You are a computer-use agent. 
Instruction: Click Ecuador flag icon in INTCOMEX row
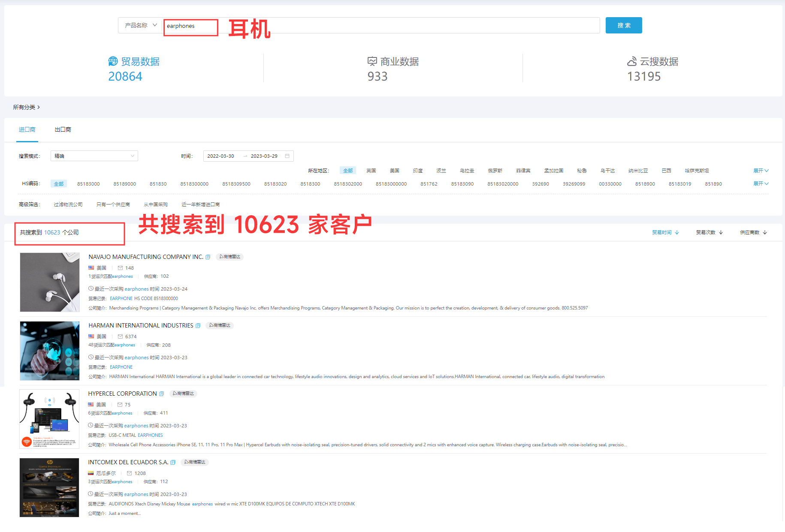point(91,473)
